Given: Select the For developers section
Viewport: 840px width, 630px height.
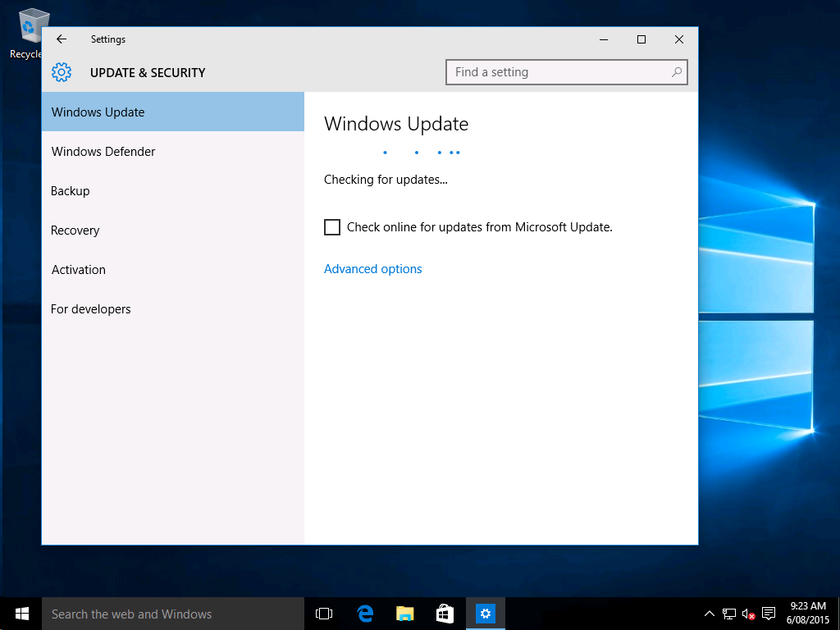Looking at the screenshot, I should 173,309.
